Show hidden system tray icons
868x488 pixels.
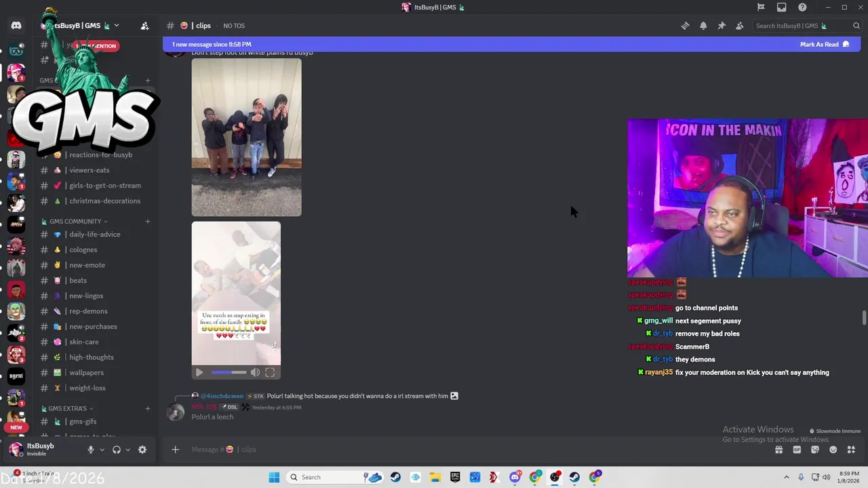[x=786, y=477]
